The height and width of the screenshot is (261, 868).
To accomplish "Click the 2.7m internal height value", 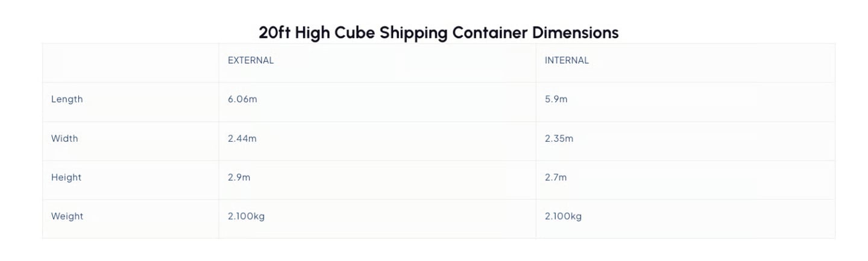I will [x=556, y=177].
